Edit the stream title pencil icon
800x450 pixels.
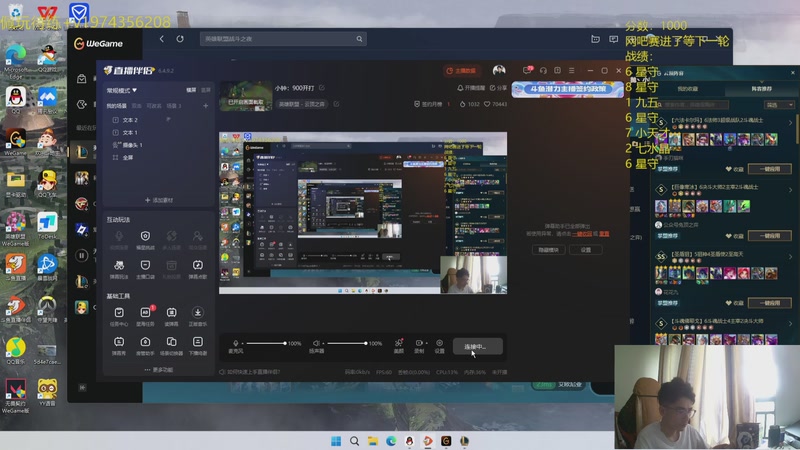tap(322, 88)
